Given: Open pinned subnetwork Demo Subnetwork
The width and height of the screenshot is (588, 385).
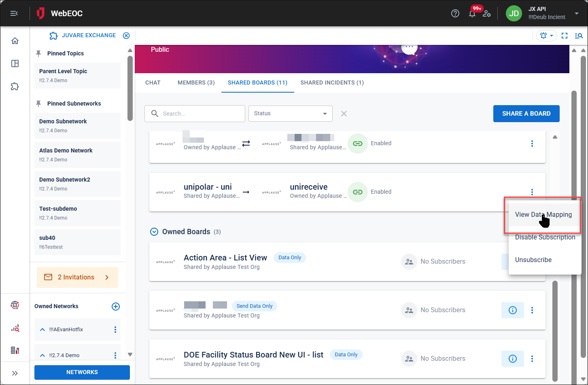Looking at the screenshot, I should coord(77,125).
